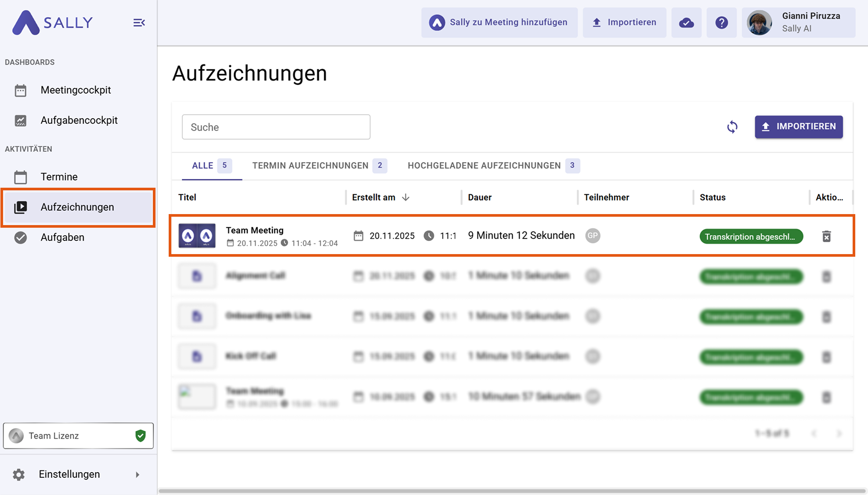Image resolution: width=868 pixels, height=495 pixels.
Task: Go to Termine in sidebar
Action: (x=59, y=177)
